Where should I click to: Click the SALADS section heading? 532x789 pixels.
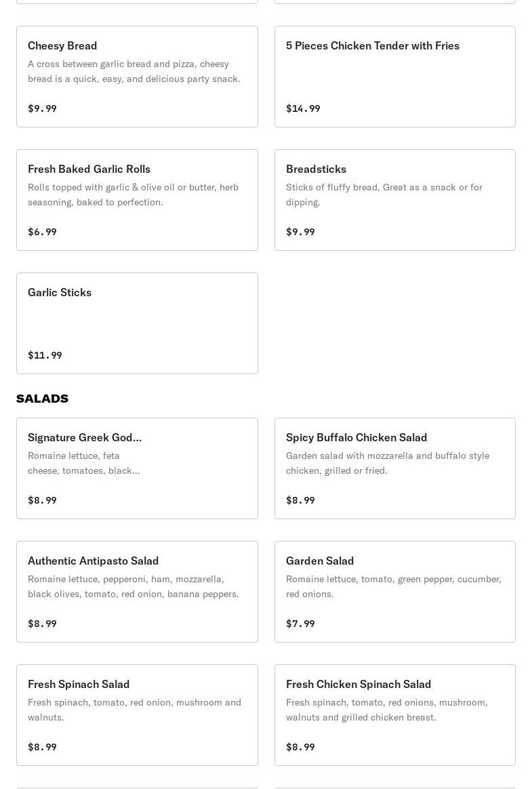pyautogui.click(x=42, y=399)
